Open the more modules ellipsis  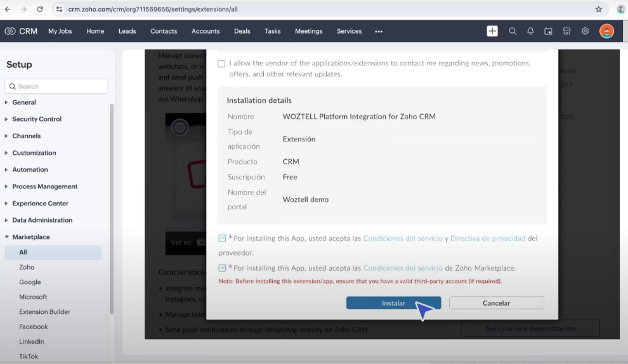[x=379, y=31]
